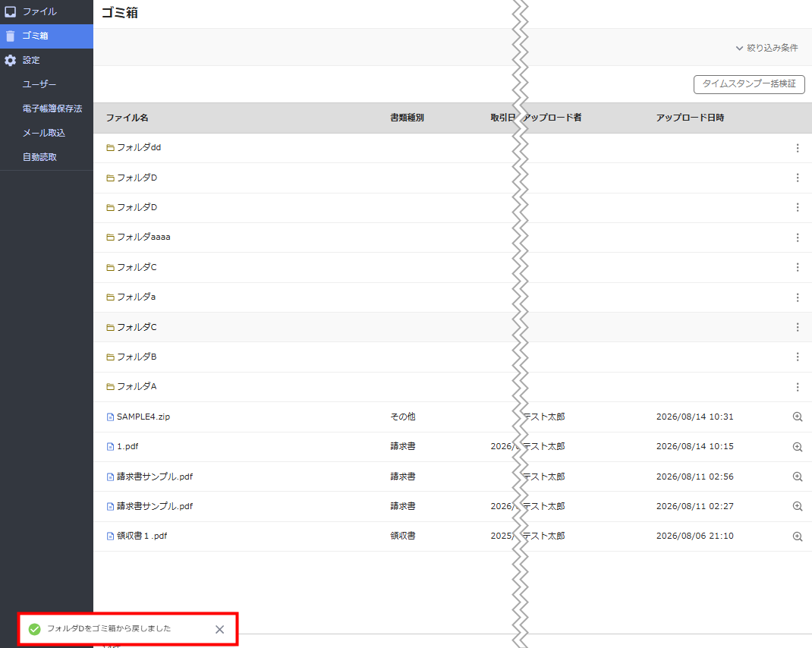Open 電子帳簿保存法 settings page
Viewport: 812px width, 648px height.
pos(52,109)
